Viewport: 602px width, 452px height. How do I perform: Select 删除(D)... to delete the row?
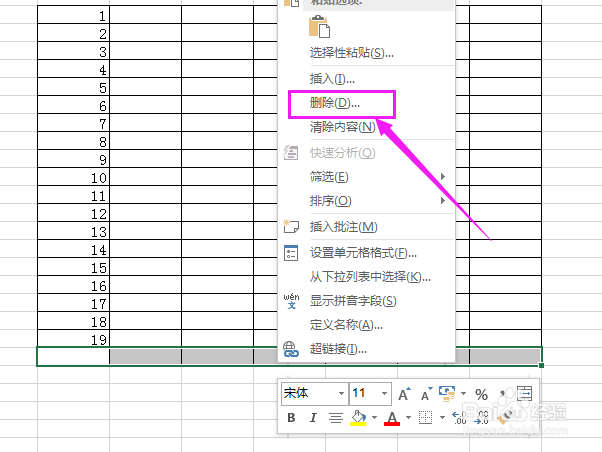point(334,103)
